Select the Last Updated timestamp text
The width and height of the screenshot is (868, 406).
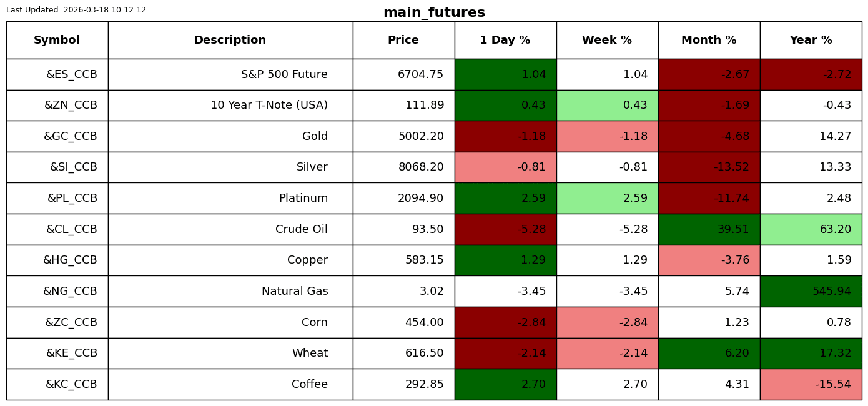click(x=76, y=10)
